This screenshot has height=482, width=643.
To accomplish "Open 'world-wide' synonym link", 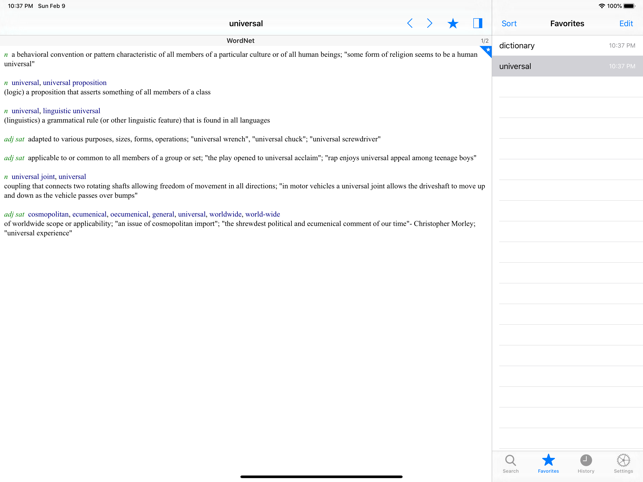I will pos(262,214).
